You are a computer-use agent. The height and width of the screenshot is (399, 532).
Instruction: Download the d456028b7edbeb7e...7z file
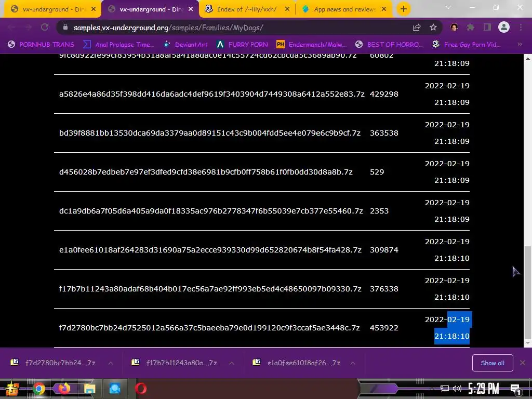pyautogui.click(x=206, y=172)
